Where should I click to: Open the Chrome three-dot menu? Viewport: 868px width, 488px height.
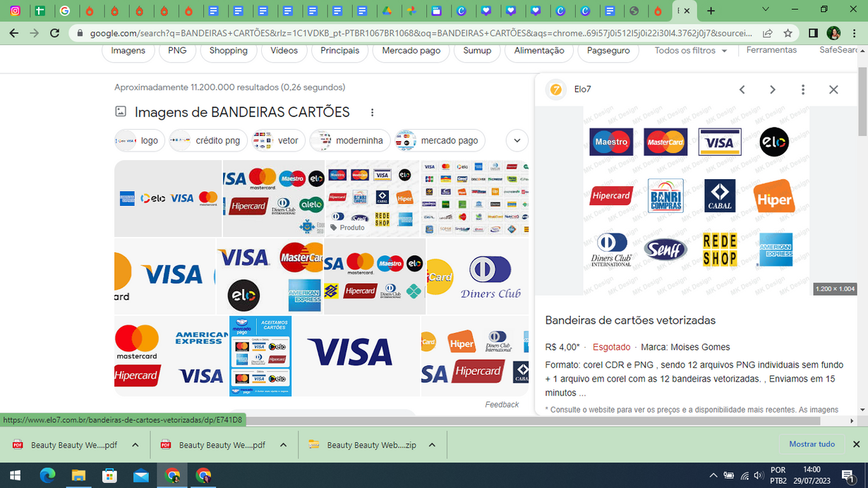tap(855, 33)
